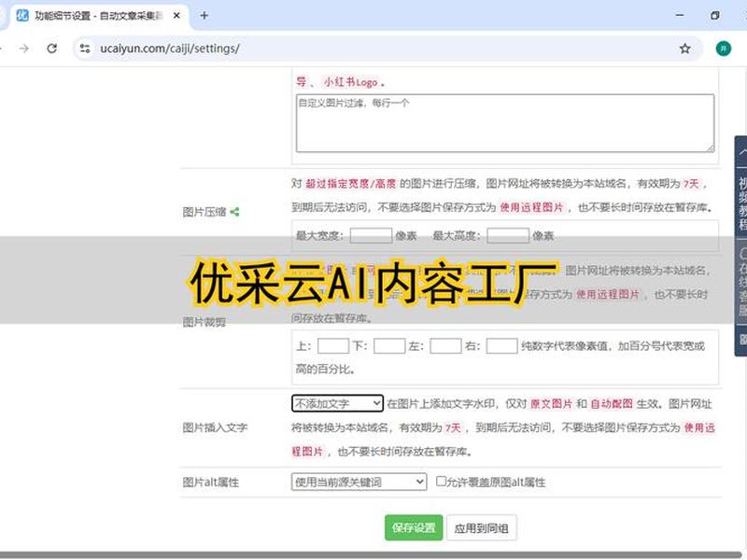Click the 自动配图 highlighted text
Viewport: 747px width, 560px height.
pos(612,404)
